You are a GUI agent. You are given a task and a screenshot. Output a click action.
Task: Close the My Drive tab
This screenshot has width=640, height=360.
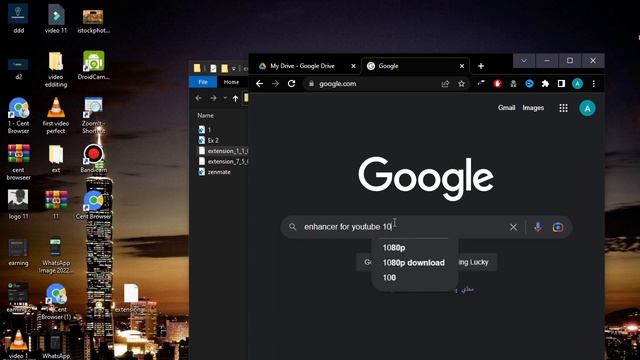[x=353, y=66]
